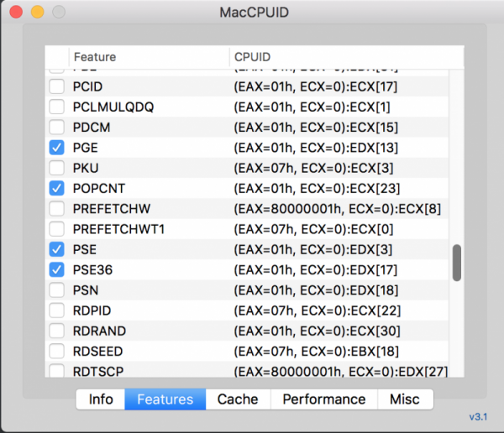
Task: Click the Features tab
Action: pyautogui.click(x=165, y=399)
